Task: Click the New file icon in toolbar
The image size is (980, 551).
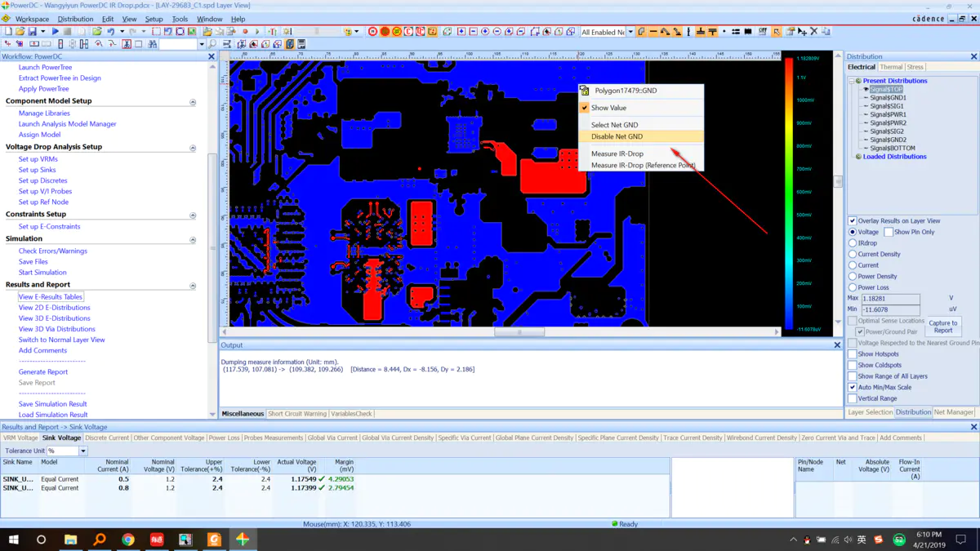Action: tap(8, 32)
